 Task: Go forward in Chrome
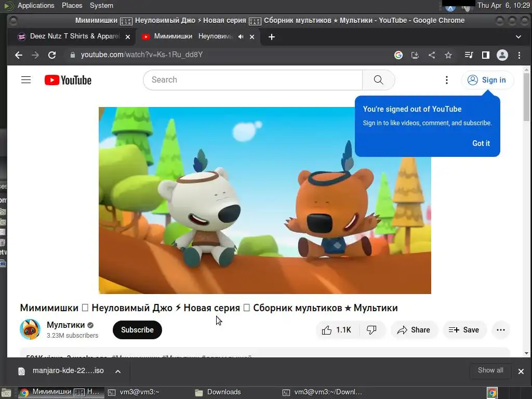coord(35,55)
